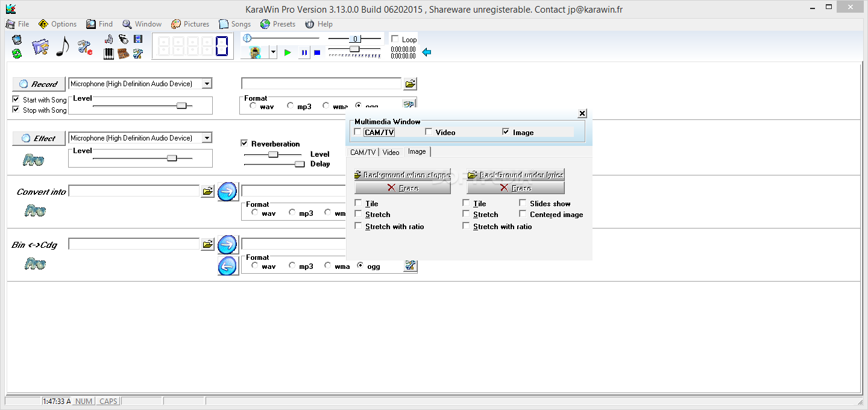
Task: Enable Slides show checkbox
Action: click(523, 203)
